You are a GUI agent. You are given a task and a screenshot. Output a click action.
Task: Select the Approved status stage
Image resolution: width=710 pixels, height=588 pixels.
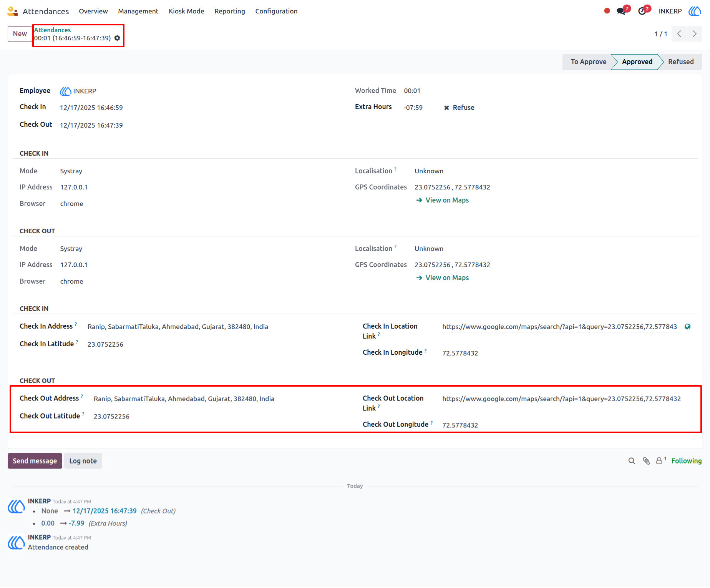tap(637, 62)
